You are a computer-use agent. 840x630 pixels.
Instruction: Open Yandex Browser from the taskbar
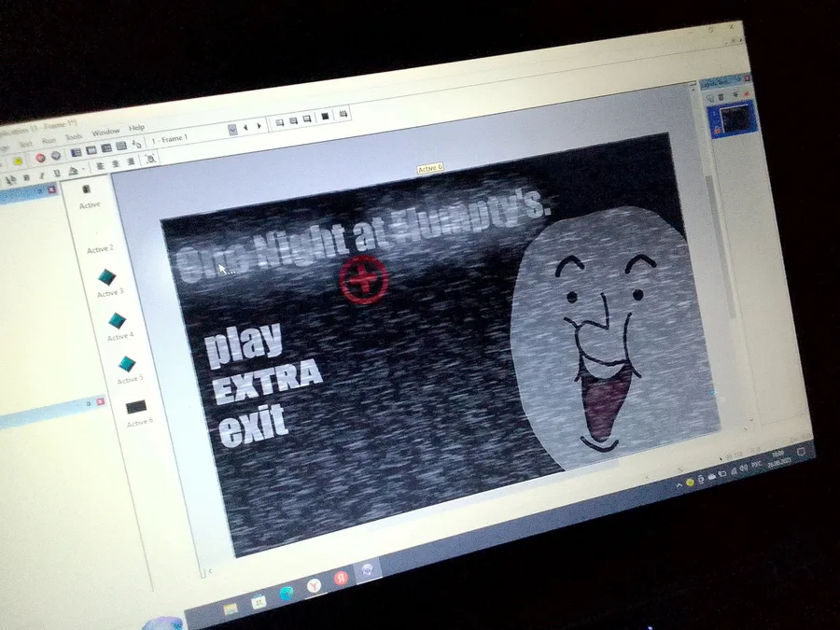314,585
